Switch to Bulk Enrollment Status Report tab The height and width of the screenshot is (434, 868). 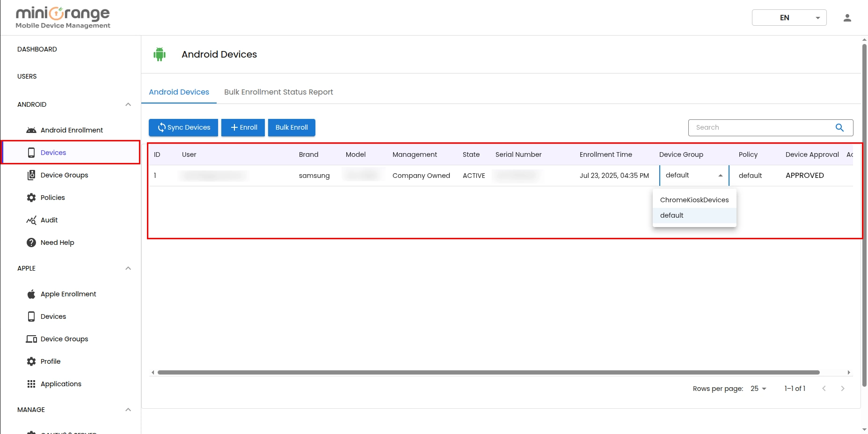coord(278,92)
